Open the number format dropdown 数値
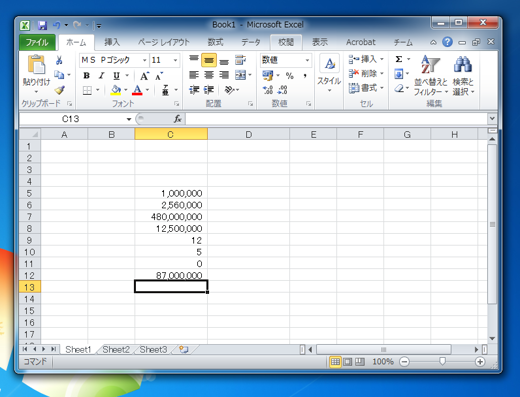Screen dimensions: 520x397 307,60
